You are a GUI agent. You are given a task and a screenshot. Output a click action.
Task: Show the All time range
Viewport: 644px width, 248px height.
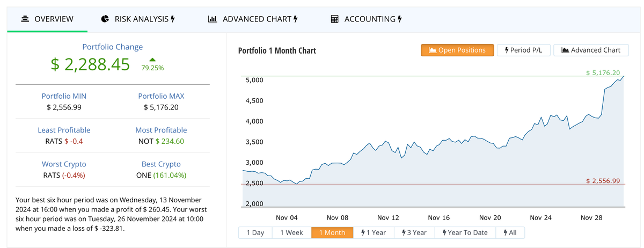pyautogui.click(x=510, y=232)
